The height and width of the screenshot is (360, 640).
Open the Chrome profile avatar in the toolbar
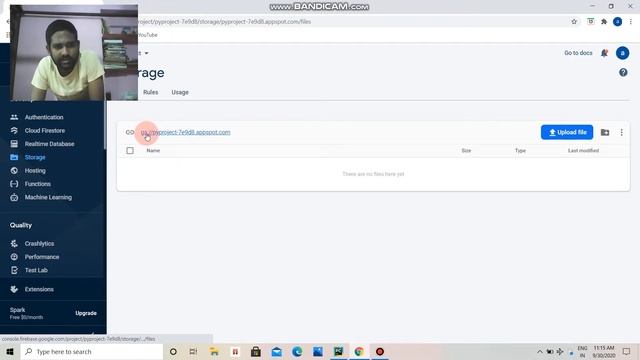point(618,22)
